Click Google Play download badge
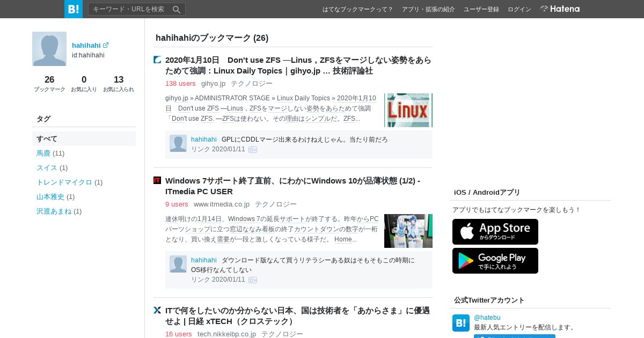 (495, 261)
